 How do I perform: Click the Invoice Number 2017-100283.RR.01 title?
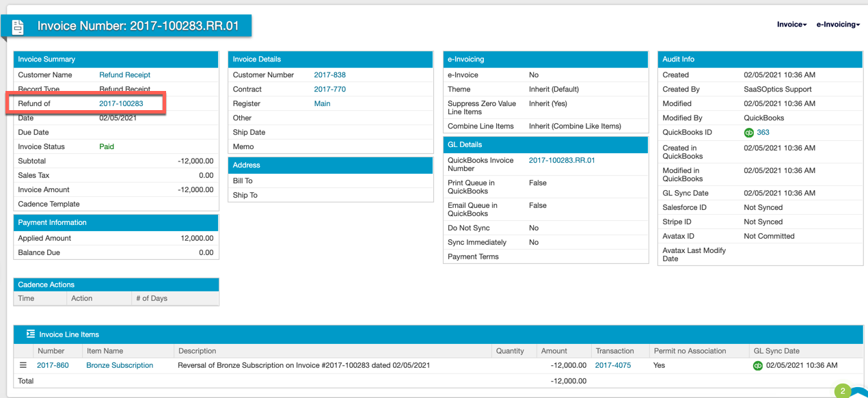click(x=138, y=27)
